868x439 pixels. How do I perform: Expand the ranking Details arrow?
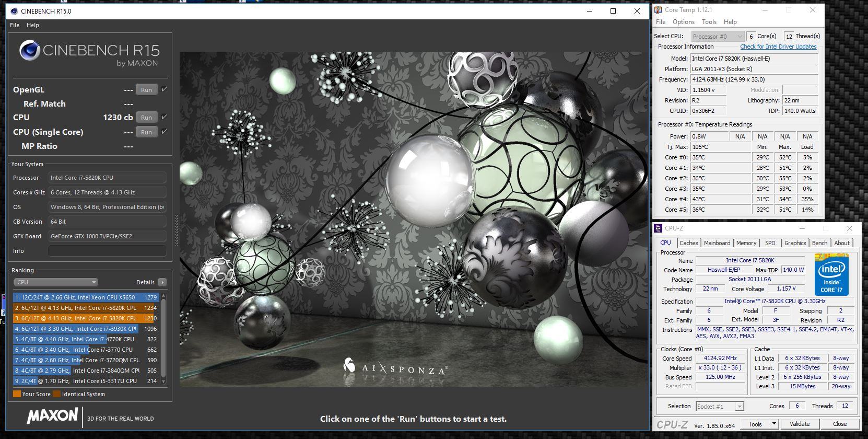pyautogui.click(x=162, y=282)
